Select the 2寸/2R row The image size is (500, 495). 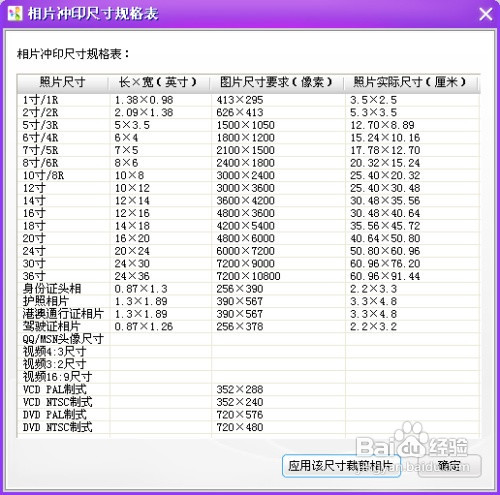[x=248, y=113]
